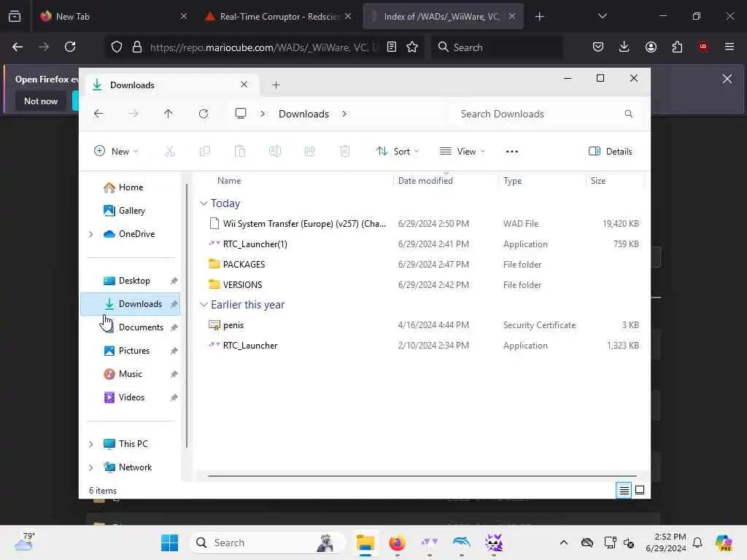The image size is (747, 560).
Task: Toggle Firefox reader view icon
Action: click(x=392, y=47)
